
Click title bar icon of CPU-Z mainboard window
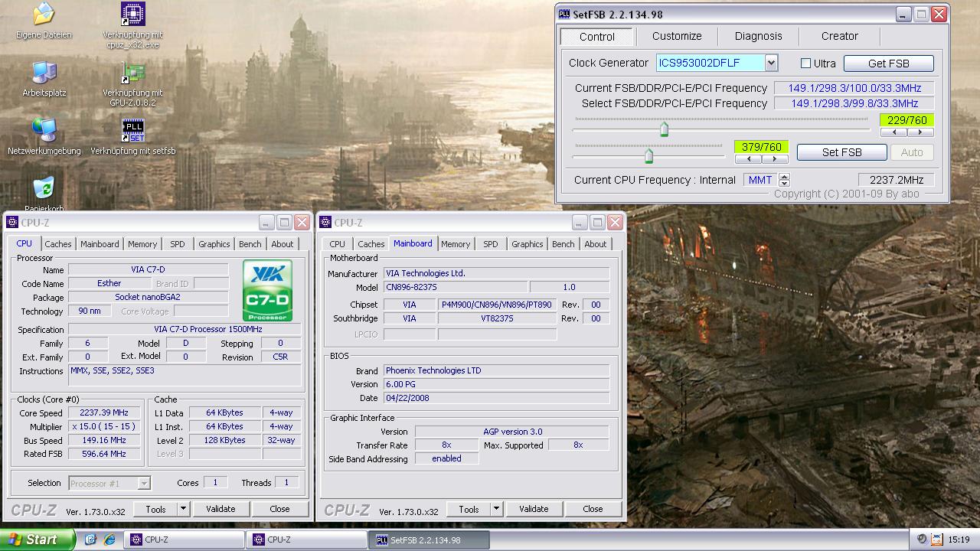point(325,223)
